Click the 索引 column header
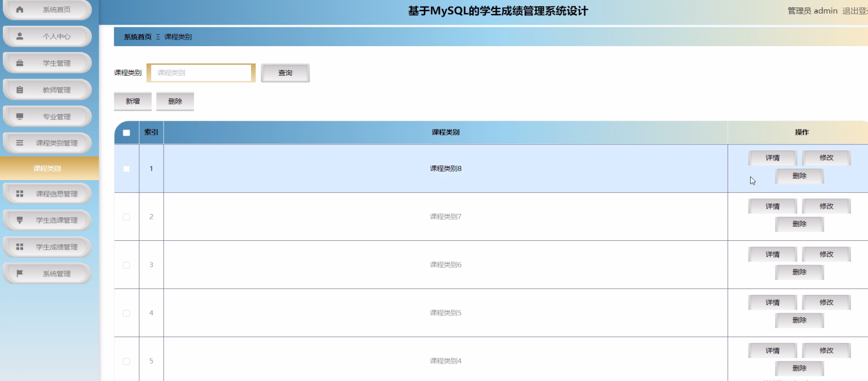The height and width of the screenshot is (381, 868). (x=151, y=133)
